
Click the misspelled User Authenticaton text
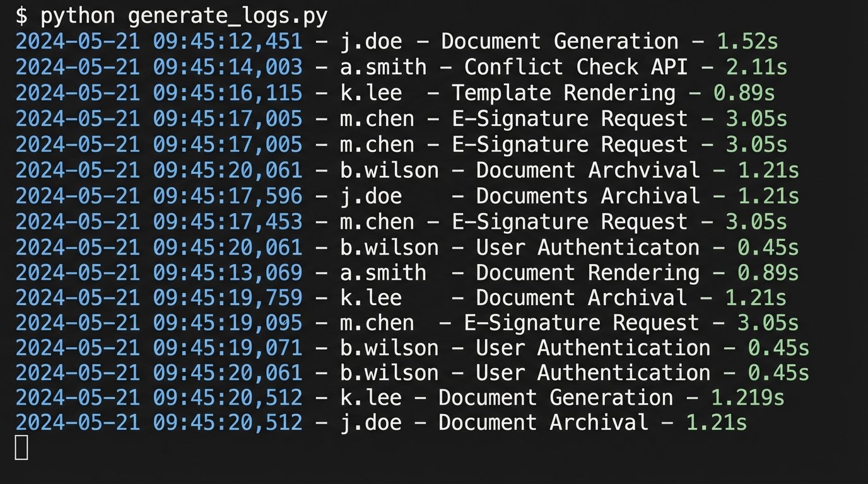[x=588, y=248]
